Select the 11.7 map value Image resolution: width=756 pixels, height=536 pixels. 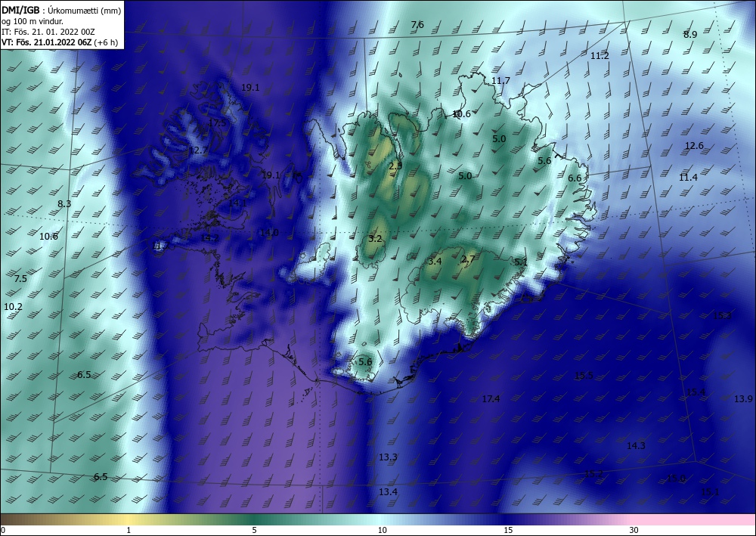coord(501,80)
